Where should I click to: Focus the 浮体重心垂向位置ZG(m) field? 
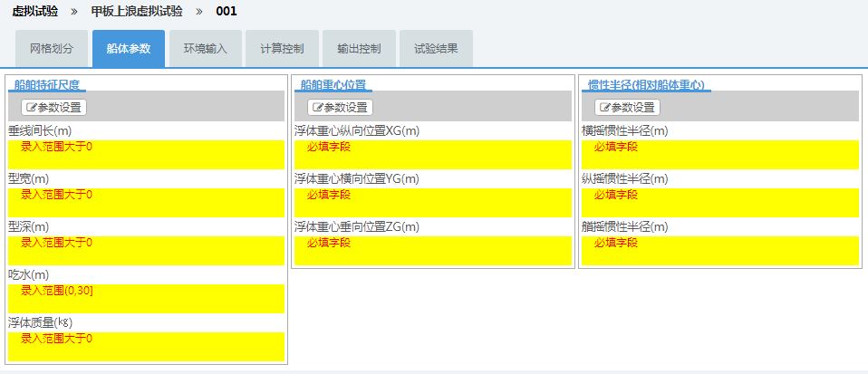point(433,251)
